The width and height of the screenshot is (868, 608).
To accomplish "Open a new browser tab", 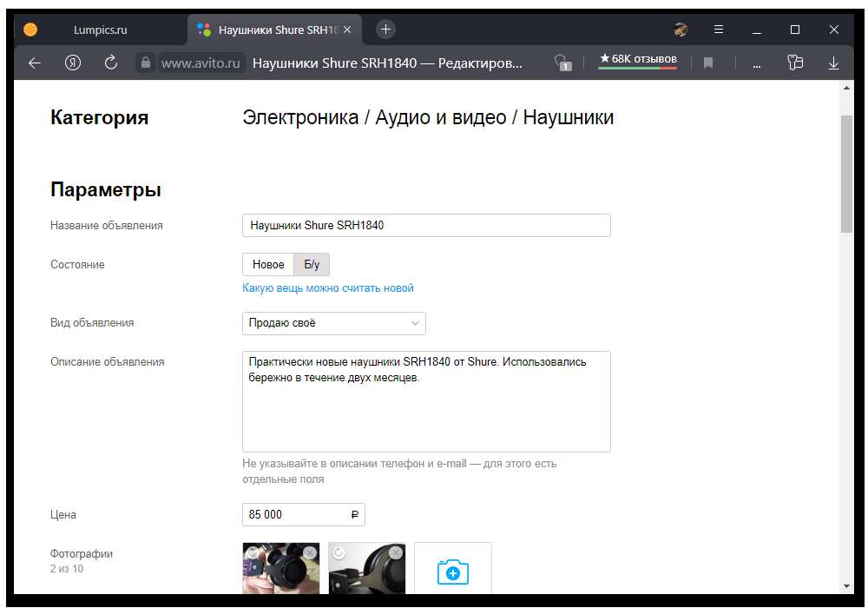I will (385, 29).
